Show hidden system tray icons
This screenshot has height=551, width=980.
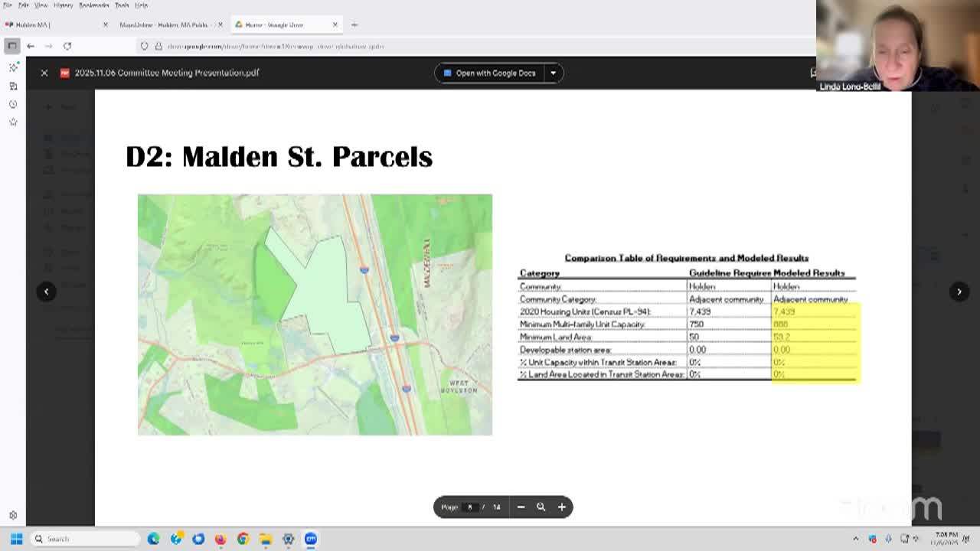pyautogui.click(x=856, y=539)
